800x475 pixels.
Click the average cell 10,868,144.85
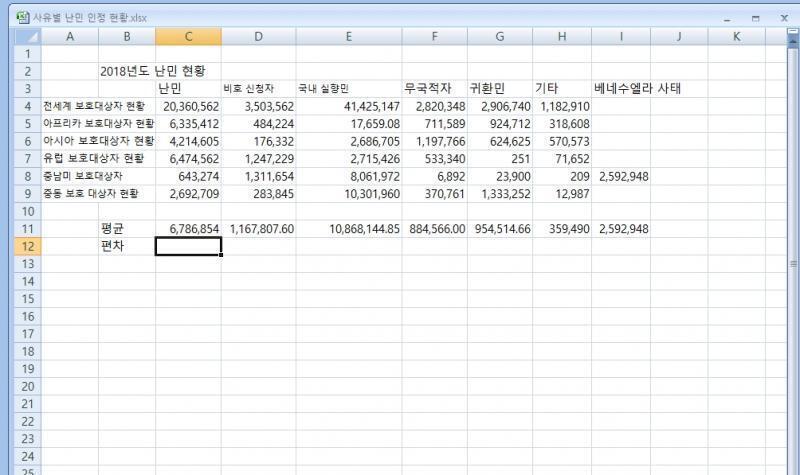[348, 229]
